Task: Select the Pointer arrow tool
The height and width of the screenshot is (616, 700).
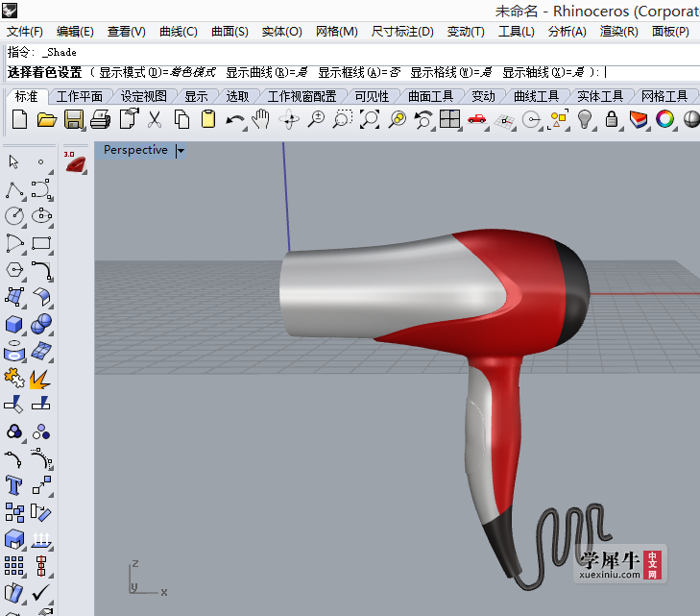Action: [13, 161]
